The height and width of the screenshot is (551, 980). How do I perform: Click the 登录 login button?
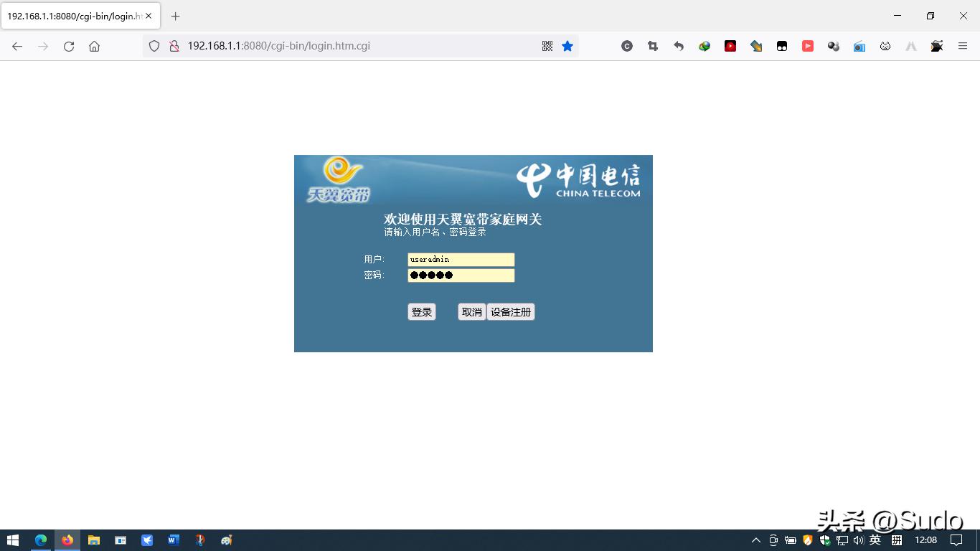coord(421,311)
